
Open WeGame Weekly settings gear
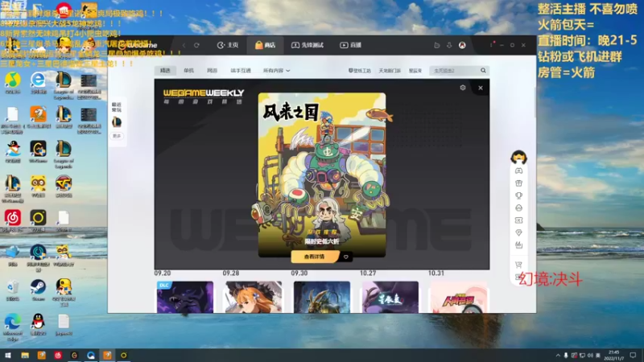463,88
